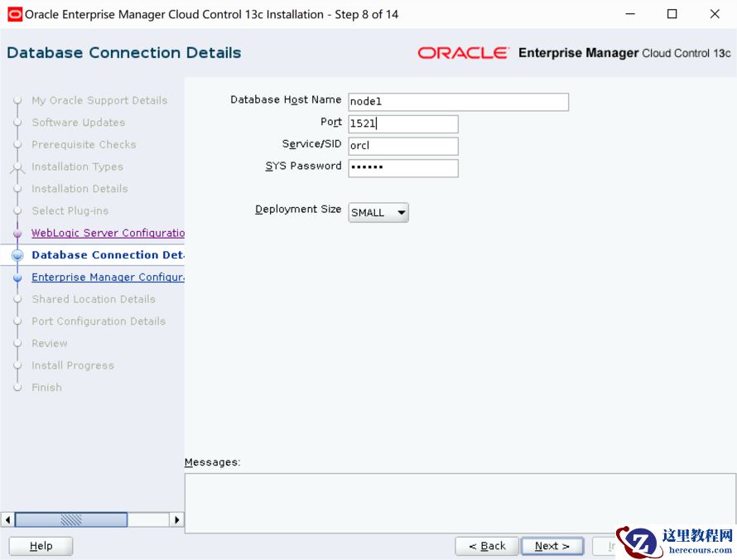Click the SYS Password field
This screenshot has width=737, height=560.
403,168
